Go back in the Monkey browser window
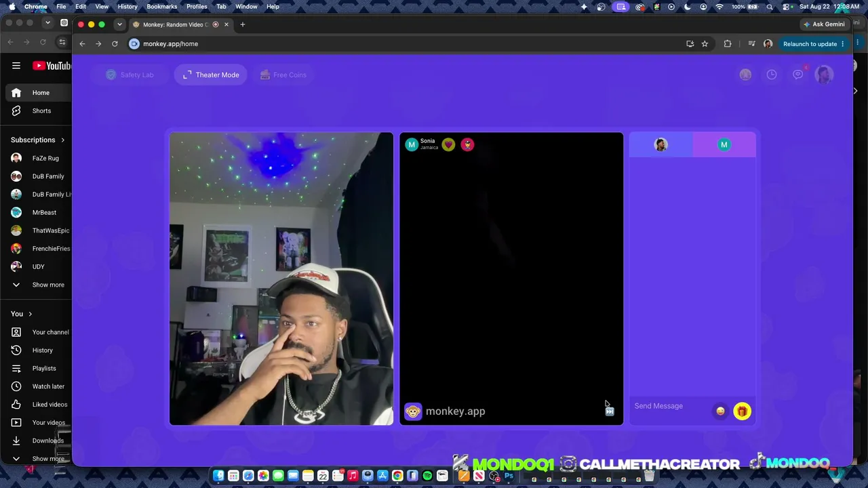This screenshot has height=488, width=868. click(x=82, y=44)
